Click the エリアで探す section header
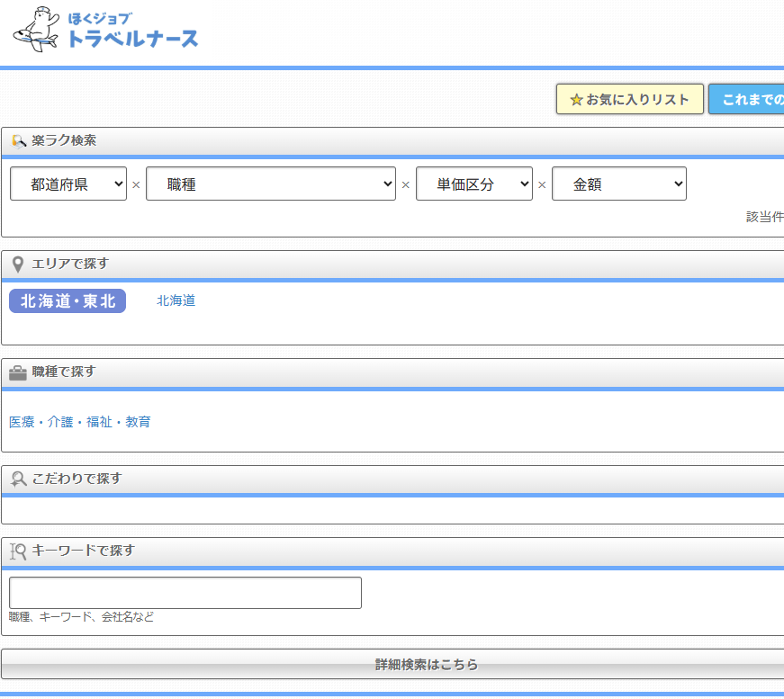 70,264
